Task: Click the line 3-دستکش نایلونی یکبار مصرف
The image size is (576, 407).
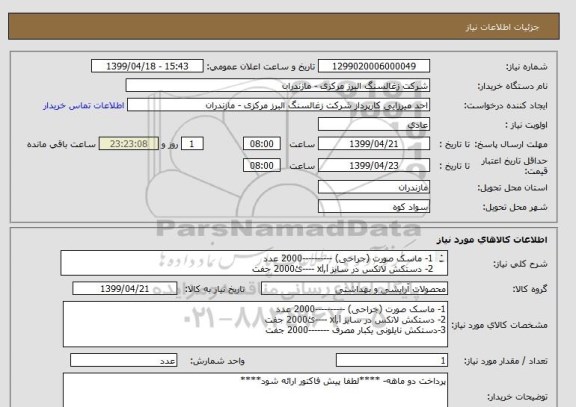Action: point(356,330)
